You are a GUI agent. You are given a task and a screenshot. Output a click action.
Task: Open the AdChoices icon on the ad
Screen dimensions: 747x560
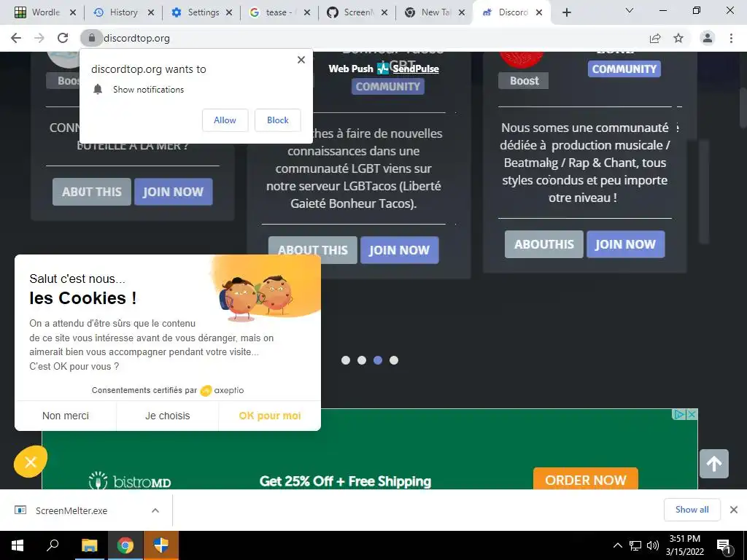point(679,415)
